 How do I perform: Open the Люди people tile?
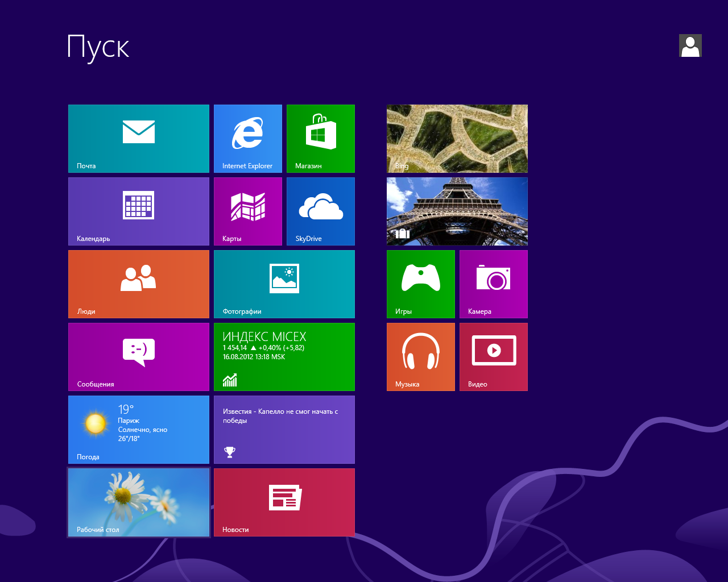tap(139, 284)
